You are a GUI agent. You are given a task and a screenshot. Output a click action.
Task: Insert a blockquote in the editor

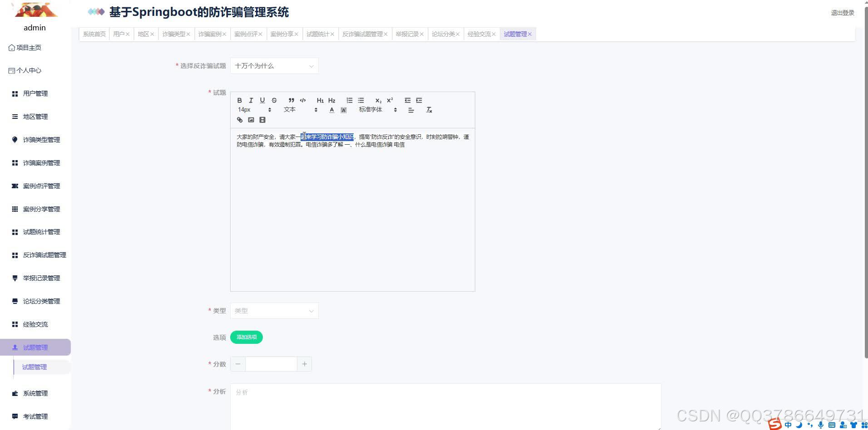[291, 100]
